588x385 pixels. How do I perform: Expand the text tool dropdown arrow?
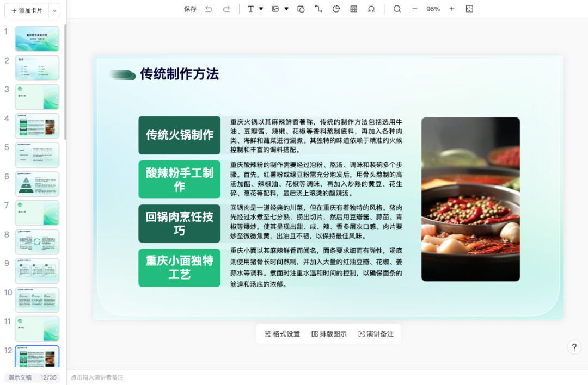[261, 9]
